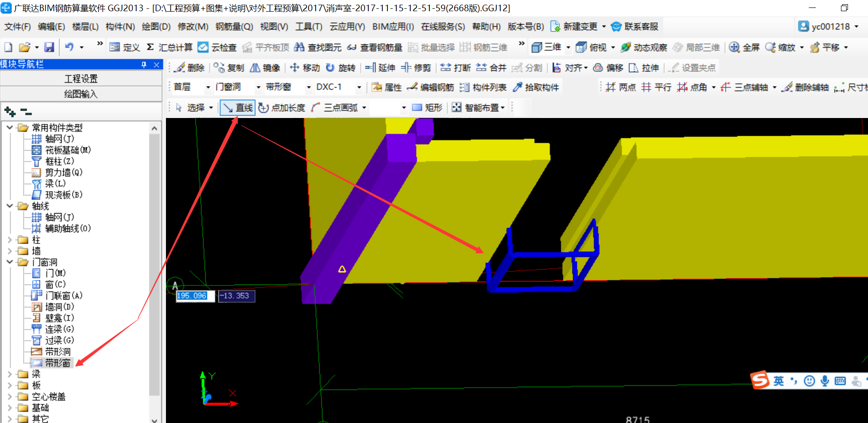Screen dimensions: 868x423
Task: Click the 工程设置 button
Action: click(81, 79)
